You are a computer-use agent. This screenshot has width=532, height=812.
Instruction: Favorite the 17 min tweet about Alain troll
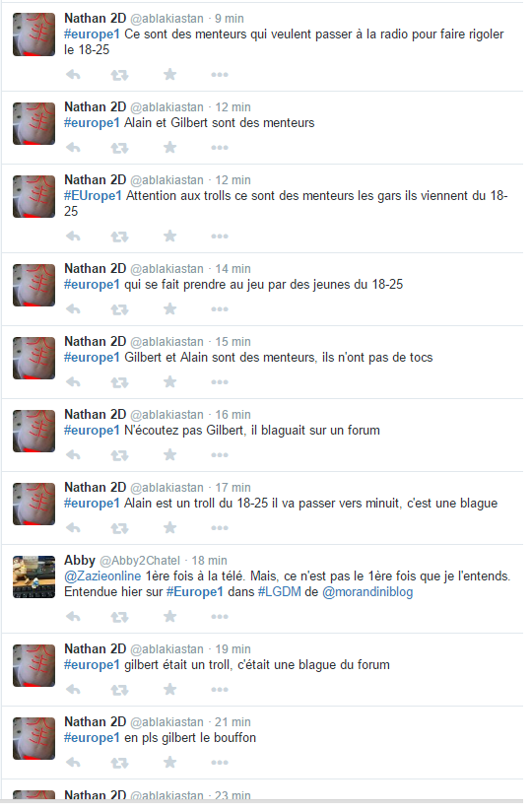coord(169,527)
